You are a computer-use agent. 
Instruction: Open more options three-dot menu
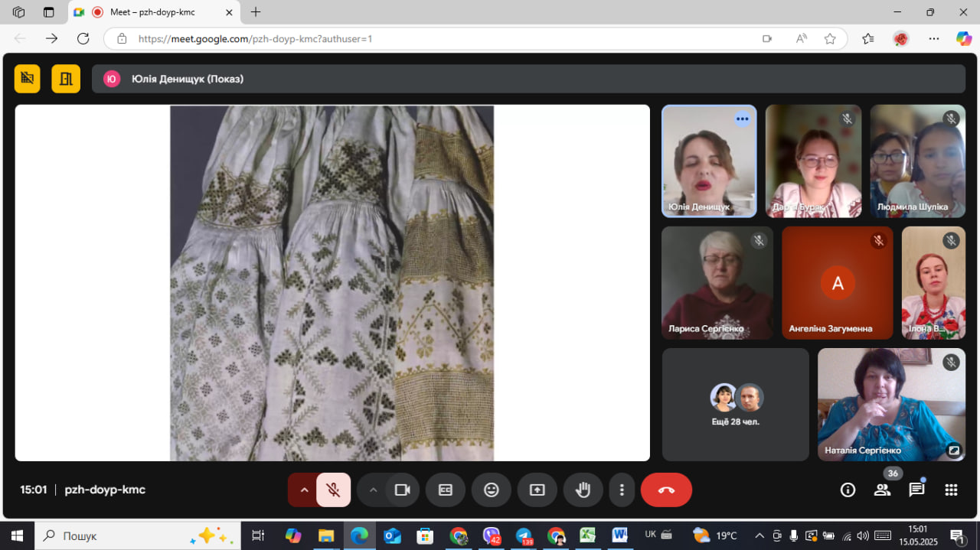point(622,490)
